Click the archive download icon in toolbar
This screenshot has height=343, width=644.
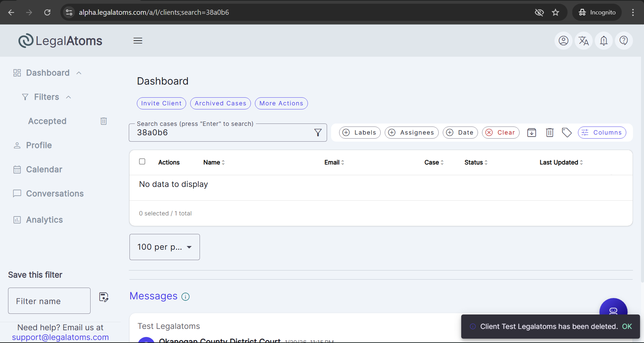coord(532,133)
